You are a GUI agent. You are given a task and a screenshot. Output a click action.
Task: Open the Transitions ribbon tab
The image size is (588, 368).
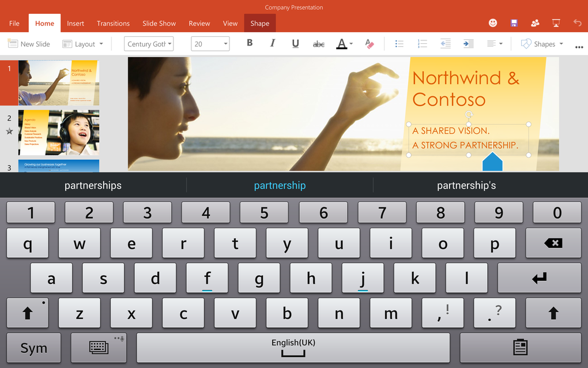(x=113, y=23)
